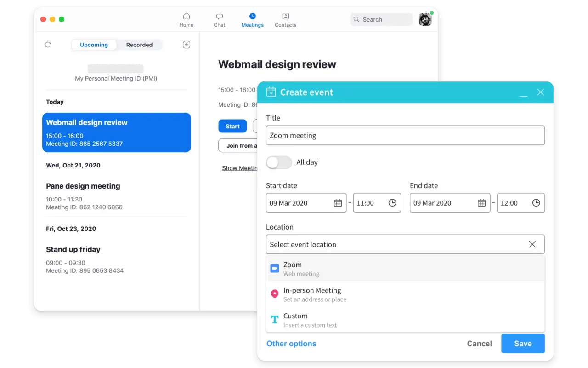Open the End date calendar picker icon
Image resolution: width=588 pixels, height=368 pixels.
(481, 203)
